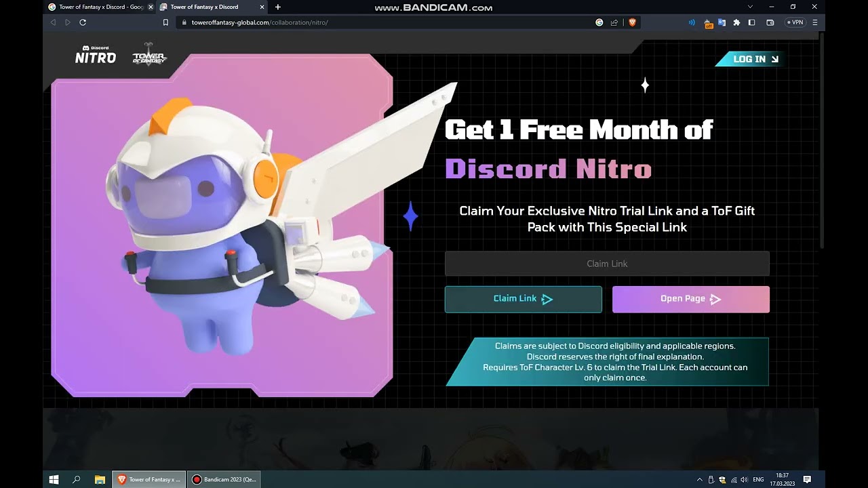Click the pink Open Page button
This screenshot has width=868, height=488.
pos(690,299)
